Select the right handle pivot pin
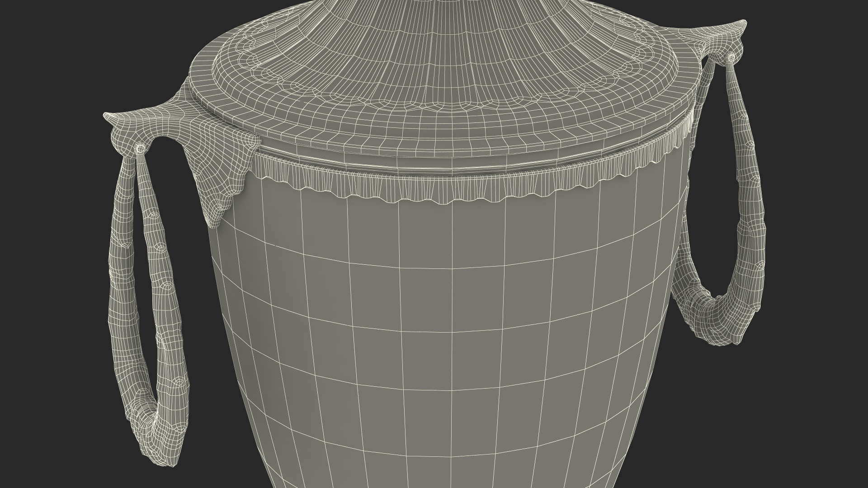The height and width of the screenshot is (488, 868). click(x=731, y=57)
